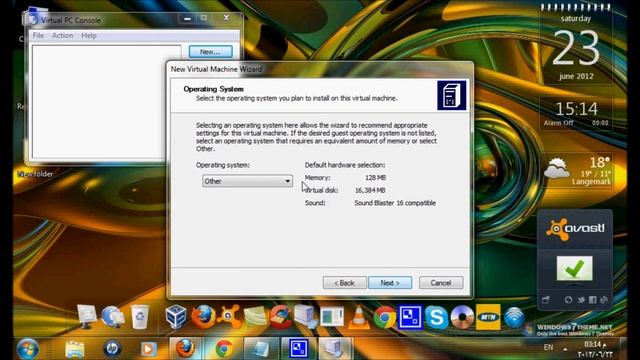The width and height of the screenshot is (640, 360).
Task: Click the Windows Start orb
Action: tap(28, 349)
